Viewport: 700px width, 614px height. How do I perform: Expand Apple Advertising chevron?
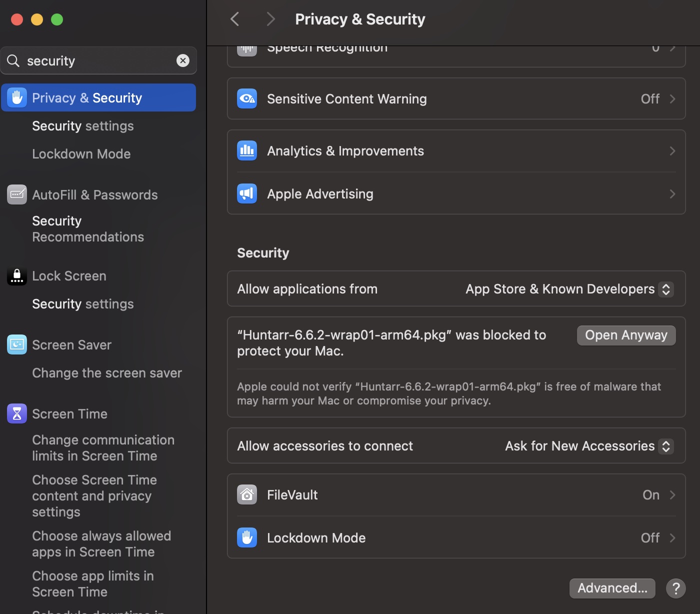tap(672, 194)
